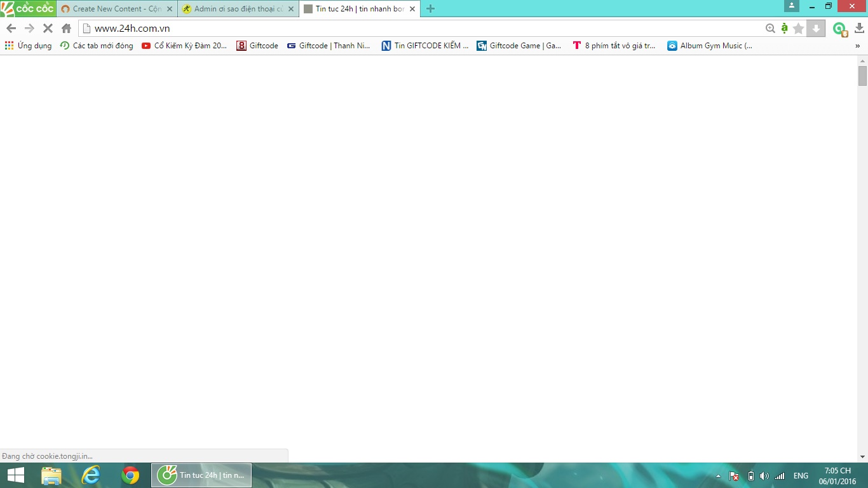Switch input language via ENG indicator

(x=801, y=476)
